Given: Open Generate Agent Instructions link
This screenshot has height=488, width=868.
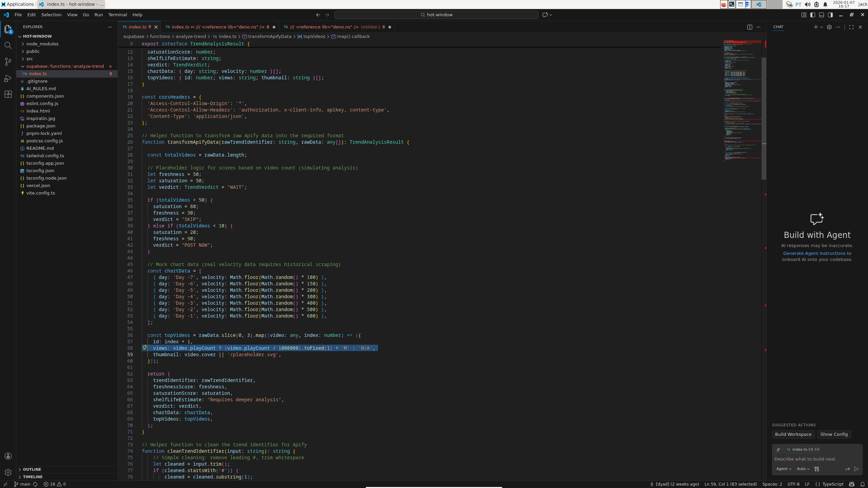Looking at the screenshot, I should (814, 253).
